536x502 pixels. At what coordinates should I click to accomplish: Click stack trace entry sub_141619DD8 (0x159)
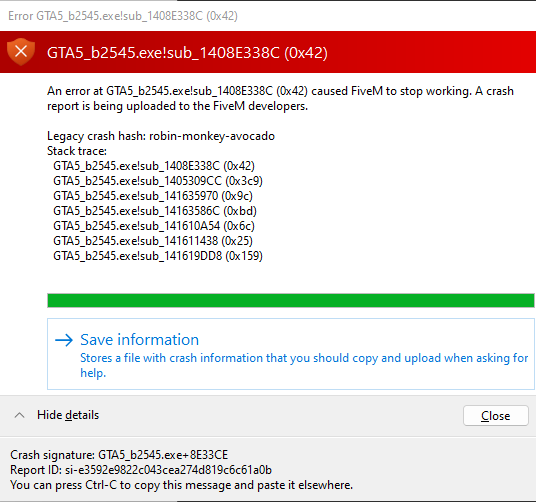(x=158, y=256)
